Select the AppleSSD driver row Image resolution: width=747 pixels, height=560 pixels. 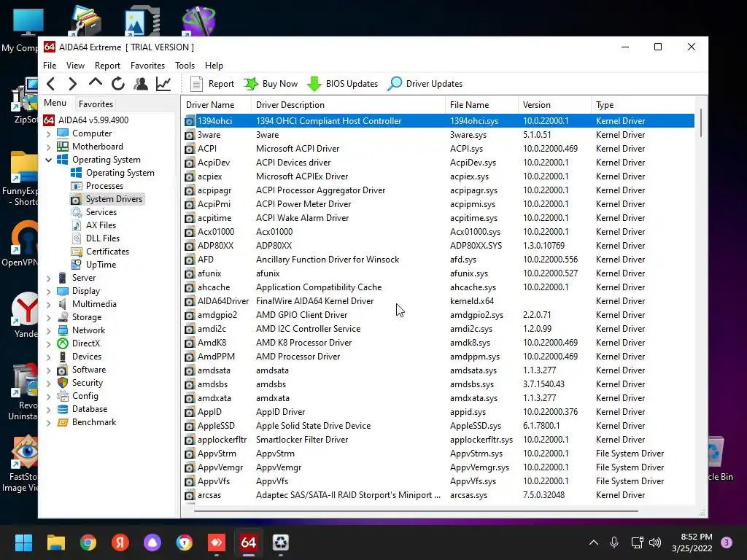tap(438, 426)
